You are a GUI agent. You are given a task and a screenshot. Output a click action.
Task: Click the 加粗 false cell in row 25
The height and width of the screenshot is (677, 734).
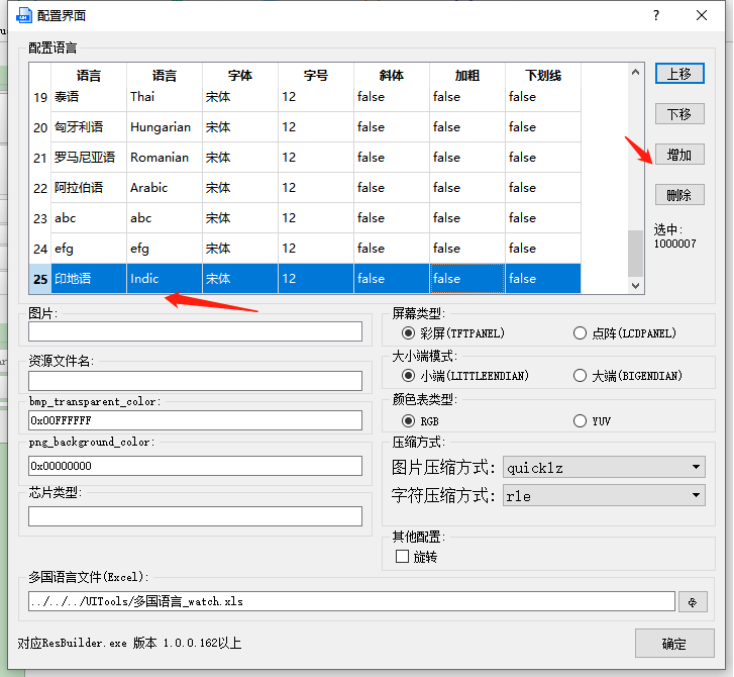coord(468,279)
